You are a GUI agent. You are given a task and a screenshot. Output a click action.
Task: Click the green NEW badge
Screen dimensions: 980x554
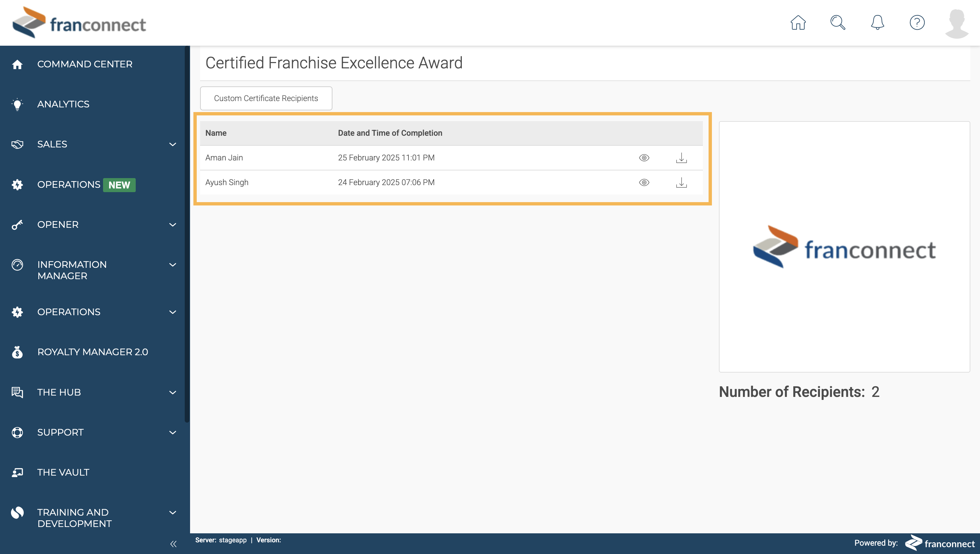pos(119,185)
